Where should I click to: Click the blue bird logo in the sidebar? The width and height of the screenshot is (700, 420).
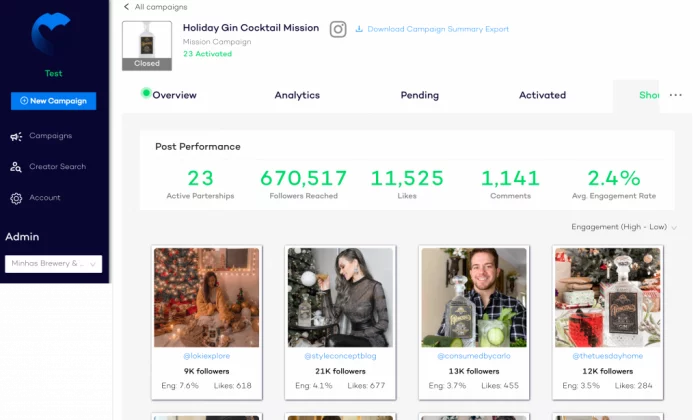51,33
